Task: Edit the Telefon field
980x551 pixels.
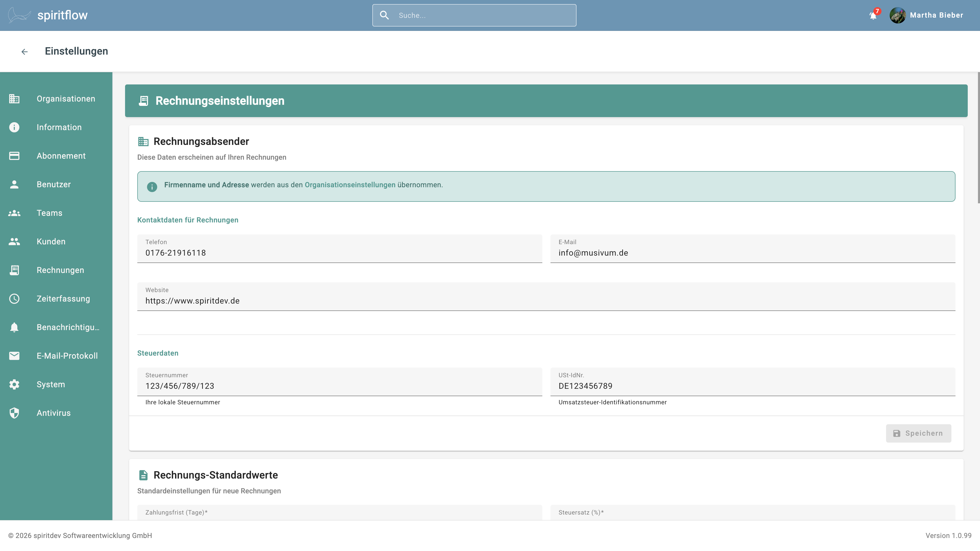Action: [x=339, y=249]
